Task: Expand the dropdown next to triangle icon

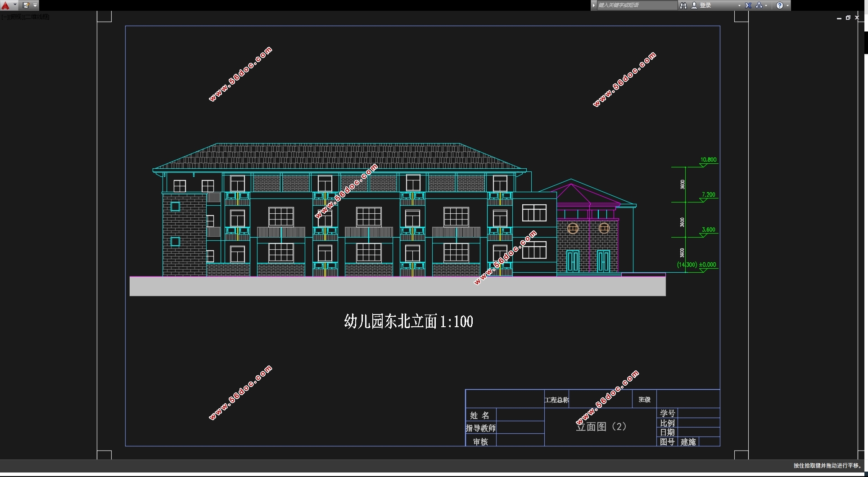Action: tap(766, 5)
